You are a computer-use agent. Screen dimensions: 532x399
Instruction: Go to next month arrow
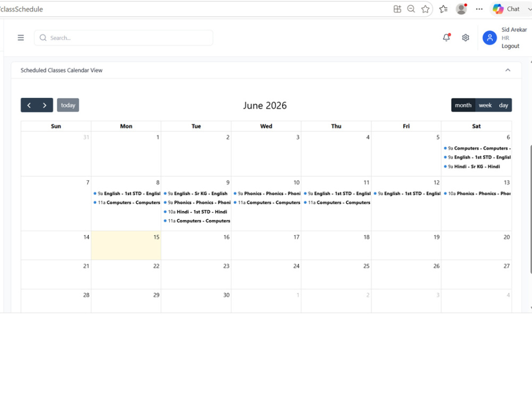pos(45,105)
